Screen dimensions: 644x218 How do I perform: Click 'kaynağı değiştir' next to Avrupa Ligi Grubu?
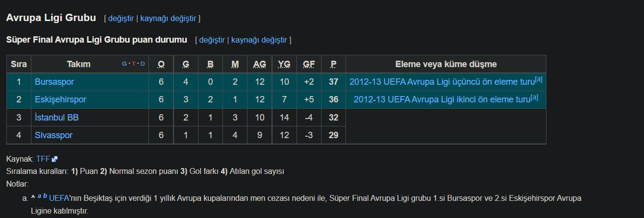point(168,19)
